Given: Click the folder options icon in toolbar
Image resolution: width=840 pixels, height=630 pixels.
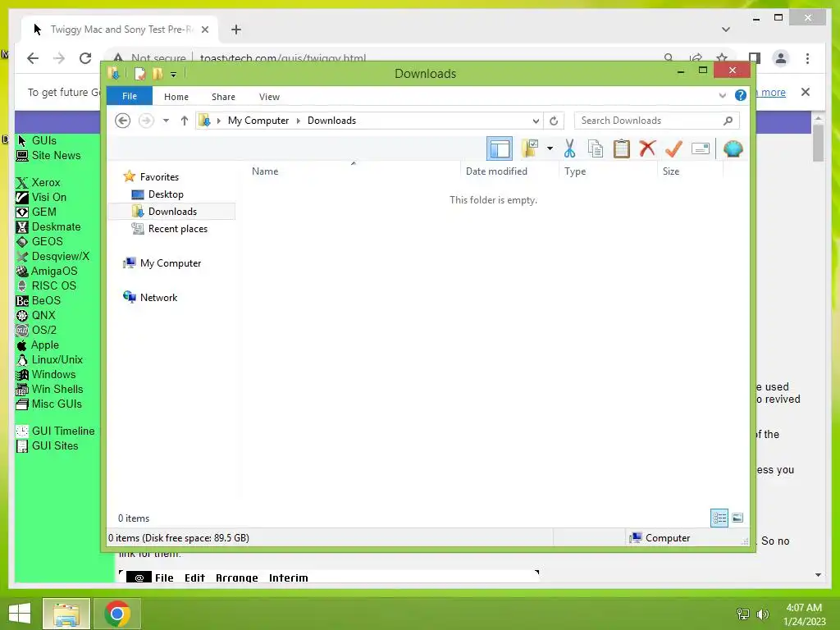Looking at the screenshot, I should click(530, 148).
